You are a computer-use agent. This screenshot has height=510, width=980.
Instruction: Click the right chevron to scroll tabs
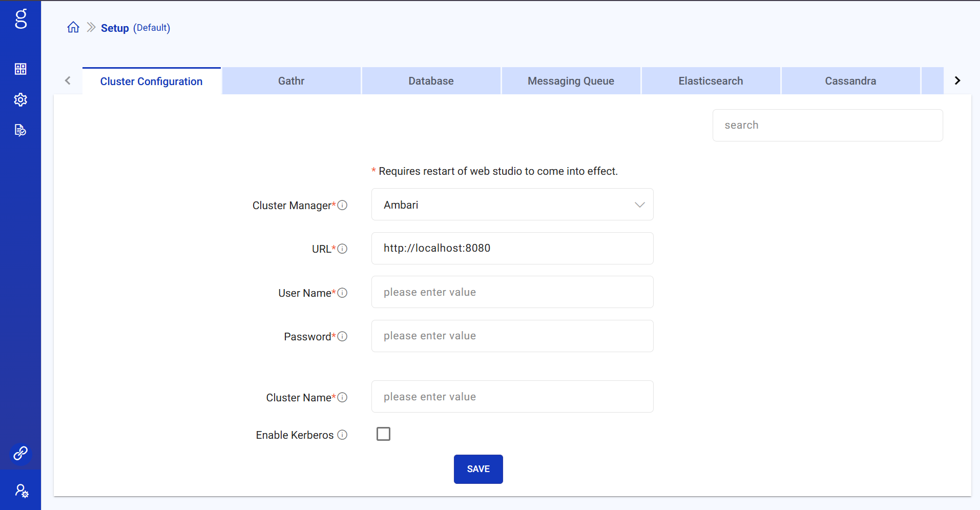click(957, 80)
